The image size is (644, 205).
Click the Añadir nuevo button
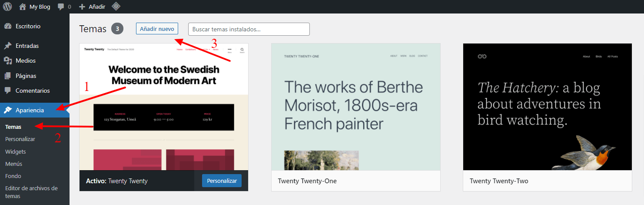click(x=157, y=29)
